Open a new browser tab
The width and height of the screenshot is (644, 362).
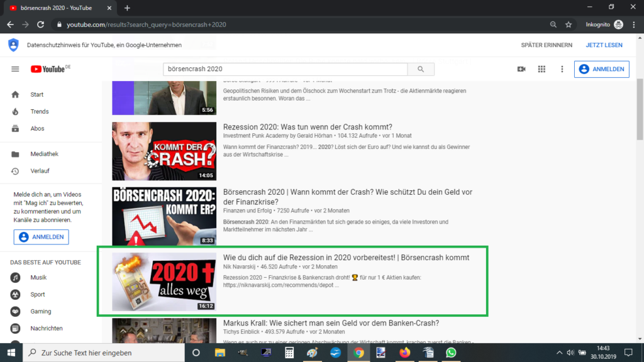(x=127, y=8)
